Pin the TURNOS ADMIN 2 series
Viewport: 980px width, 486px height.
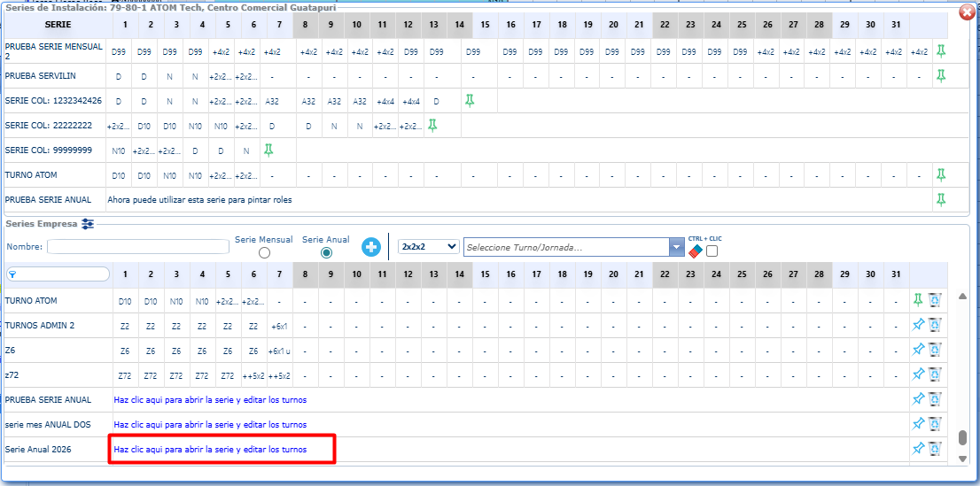[919, 325]
